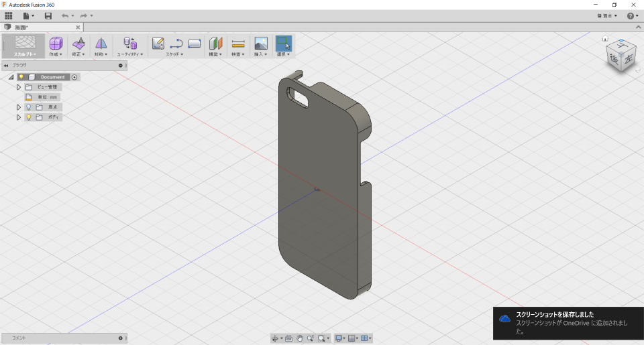Open the Modify (修正) tool menu
The width and height of the screenshot is (644, 345).
point(78,46)
